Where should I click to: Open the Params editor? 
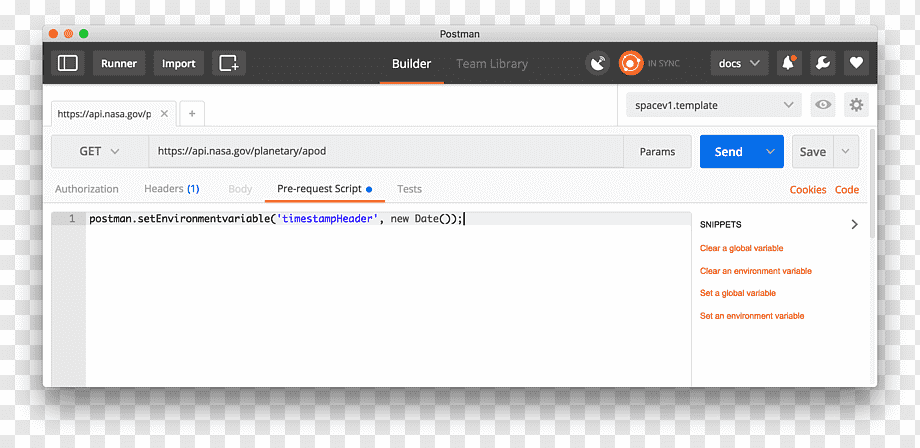tap(657, 151)
